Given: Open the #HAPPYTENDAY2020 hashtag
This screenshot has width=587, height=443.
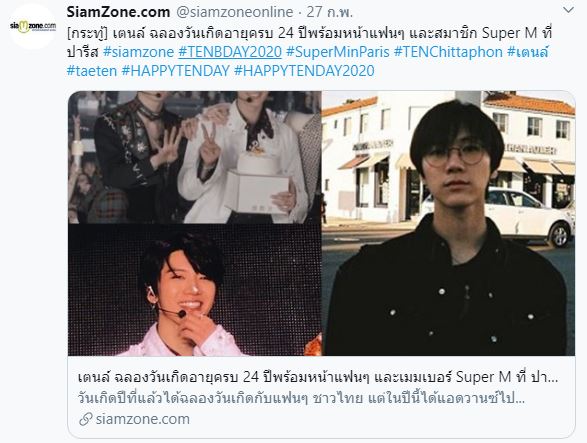Looking at the screenshot, I should pyautogui.click(x=304, y=71).
